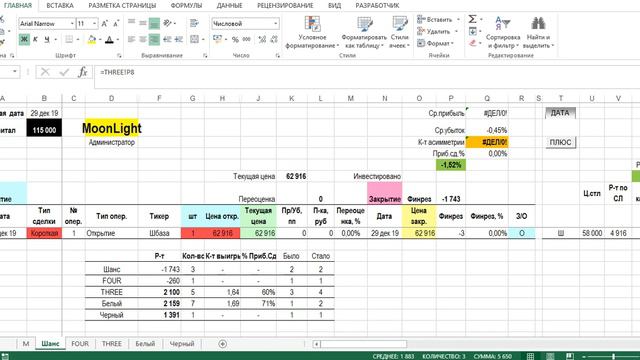Switch to РАЗМЕТКА СТРАНИЦЫ ribbon tab
Viewport: 640px width, 360px height.
(122, 5)
